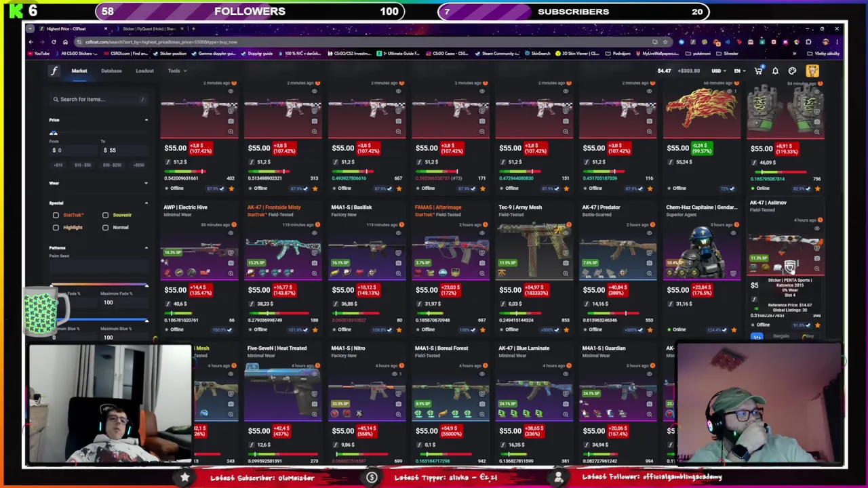Enable the Highlight checkbox
This screenshot has height=488, width=868.
pyautogui.click(x=56, y=228)
